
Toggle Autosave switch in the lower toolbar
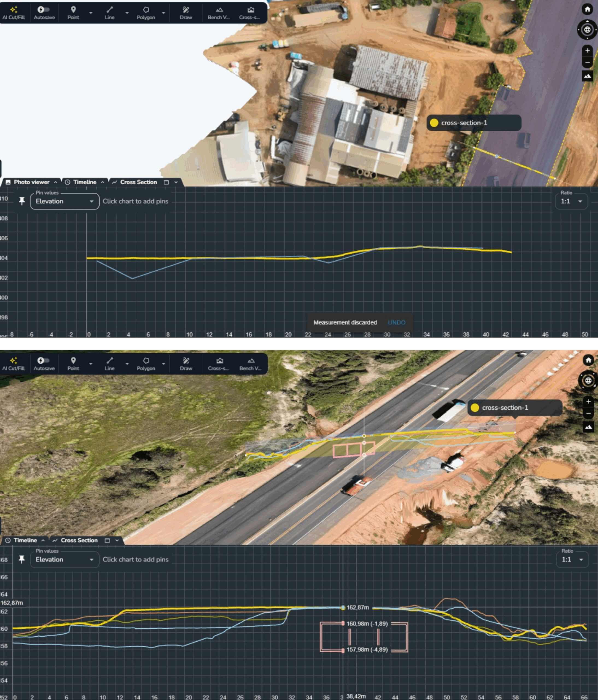tap(43, 360)
